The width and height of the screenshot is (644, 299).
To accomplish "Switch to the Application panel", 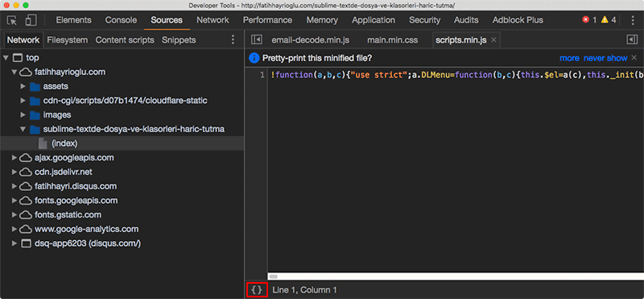I will tap(374, 20).
